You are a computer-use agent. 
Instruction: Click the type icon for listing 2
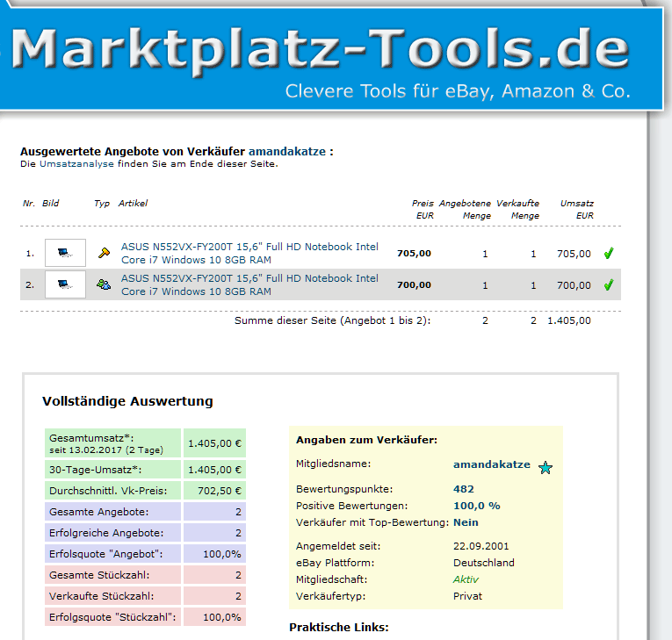coord(104,284)
